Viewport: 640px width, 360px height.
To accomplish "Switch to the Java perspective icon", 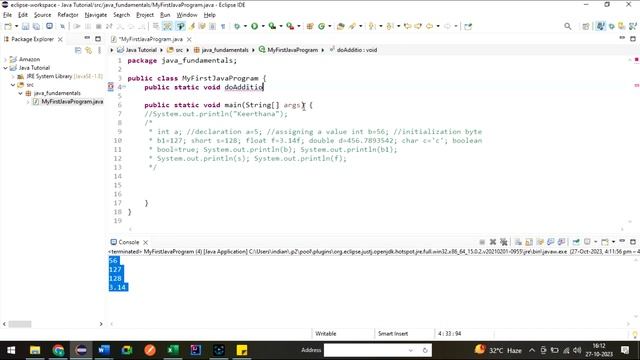I will point(600,26).
